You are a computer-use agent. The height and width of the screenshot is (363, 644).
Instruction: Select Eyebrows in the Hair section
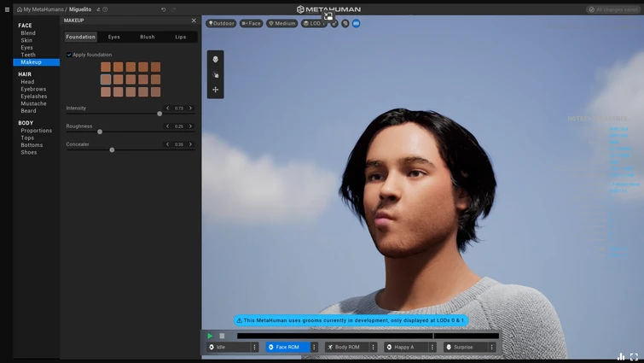click(x=33, y=89)
